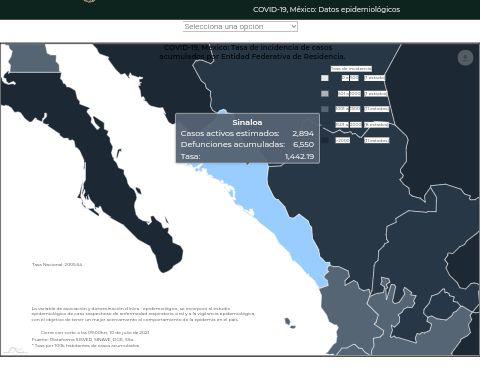The height and width of the screenshot is (378, 480).
Task: Click the lightest legend swatch for lowest rate
Action: 325,78
